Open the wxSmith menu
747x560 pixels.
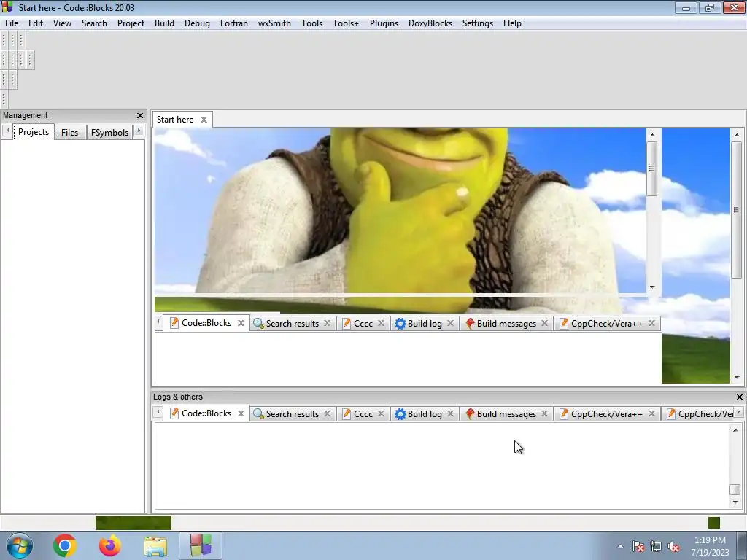point(274,23)
